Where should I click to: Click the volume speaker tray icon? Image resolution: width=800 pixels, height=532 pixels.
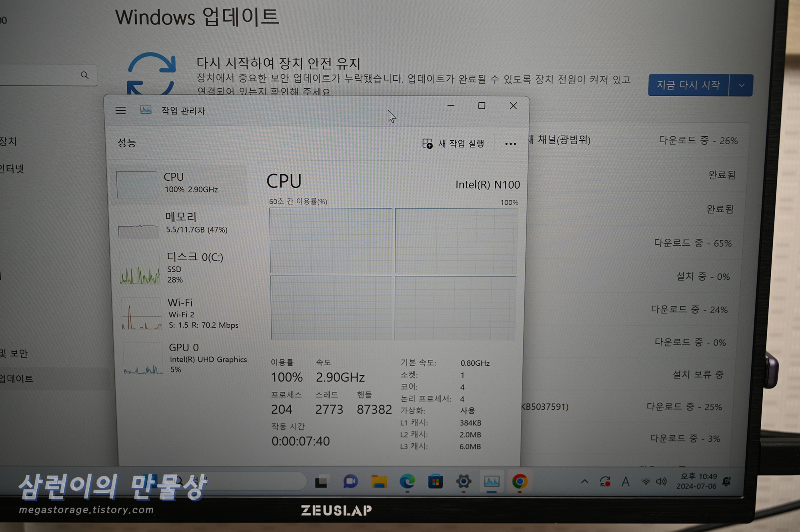pos(661,482)
